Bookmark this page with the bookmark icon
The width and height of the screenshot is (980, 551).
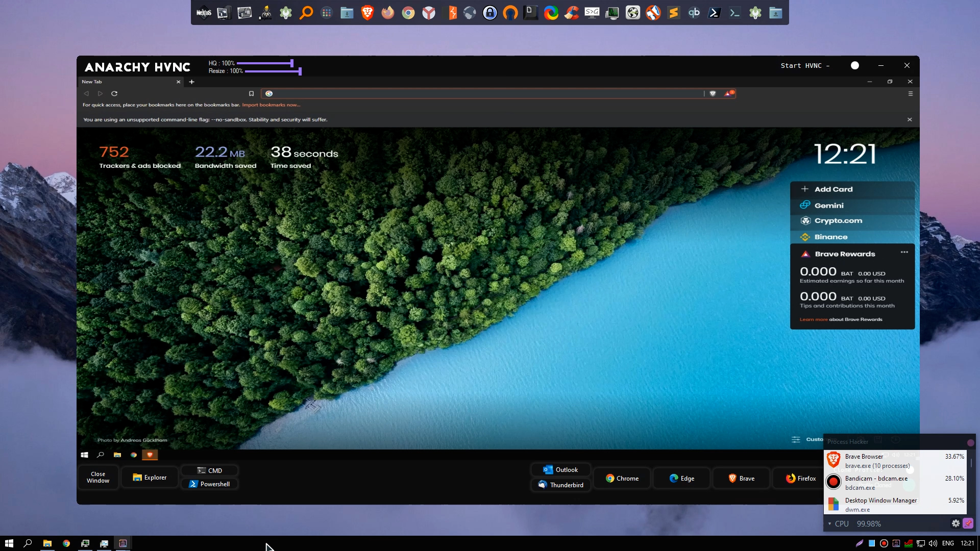251,93
